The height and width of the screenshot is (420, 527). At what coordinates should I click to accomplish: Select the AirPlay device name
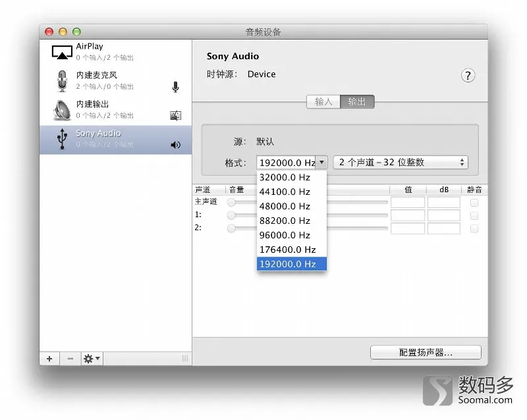point(90,46)
